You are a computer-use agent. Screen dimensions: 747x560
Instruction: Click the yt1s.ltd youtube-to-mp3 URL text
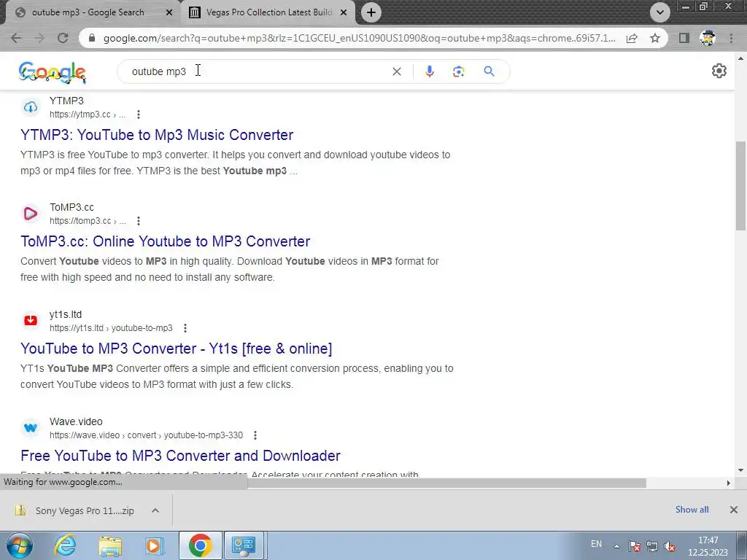(111, 328)
